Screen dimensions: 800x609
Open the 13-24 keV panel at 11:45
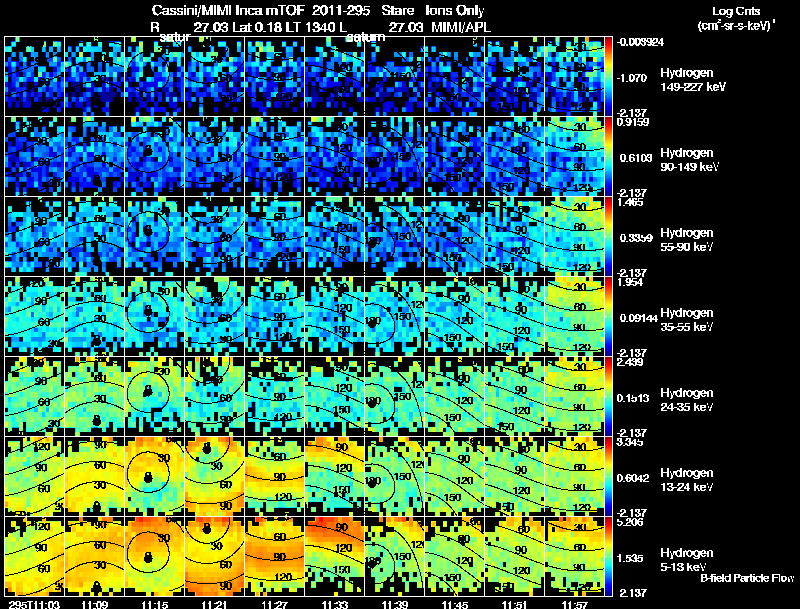coord(455,477)
